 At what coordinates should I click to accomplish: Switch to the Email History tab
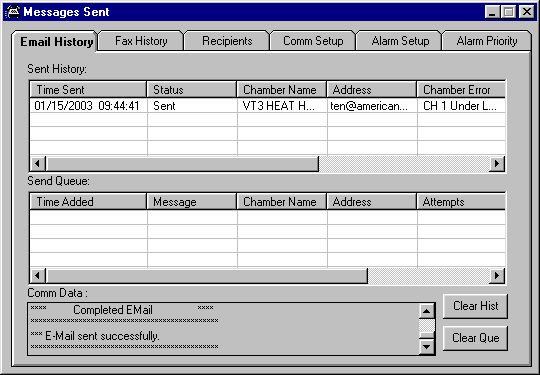[x=54, y=42]
